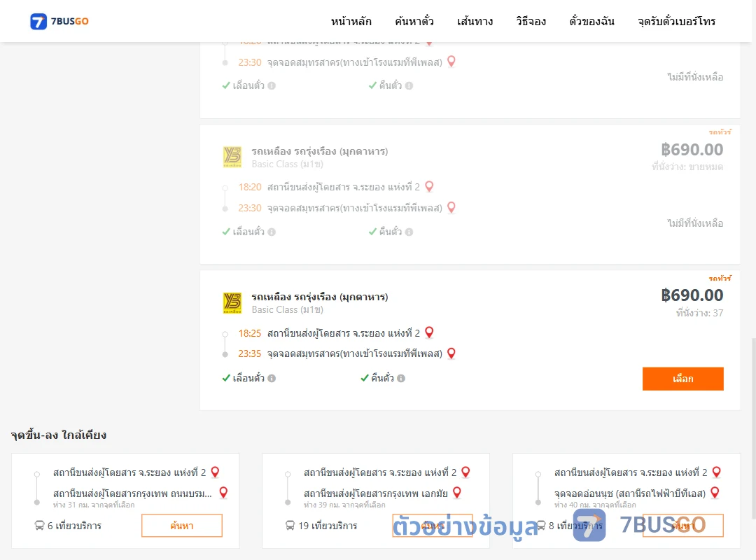The width and height of the screenshot is (756, 560).
Task: Show map pin for 18:20 Rayong station
Action: pos(429,186)
